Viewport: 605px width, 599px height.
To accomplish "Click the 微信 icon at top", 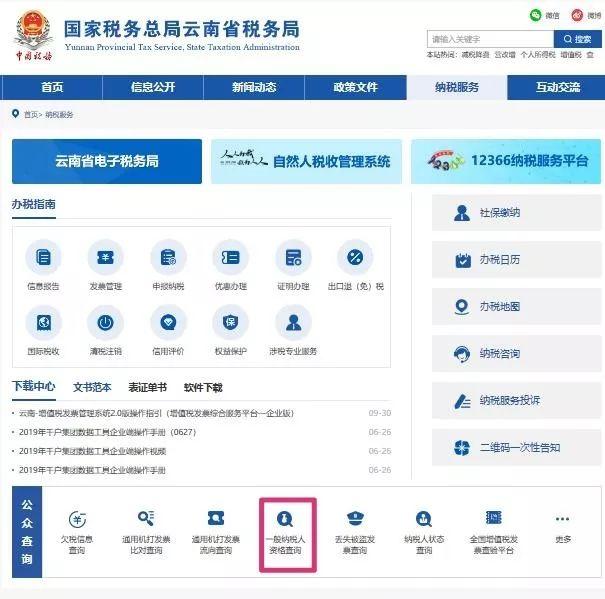I will pyautogui.click(x=536, y=15).
